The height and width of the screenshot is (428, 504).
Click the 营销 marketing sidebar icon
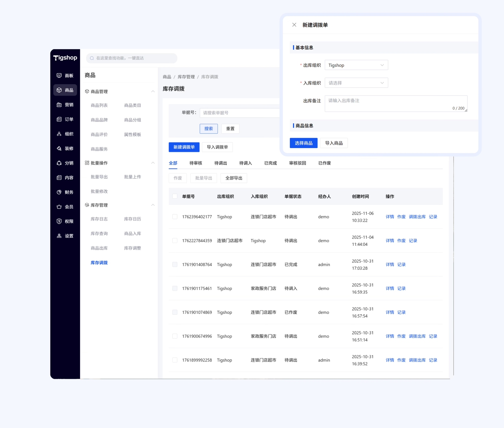click(59, 105)
